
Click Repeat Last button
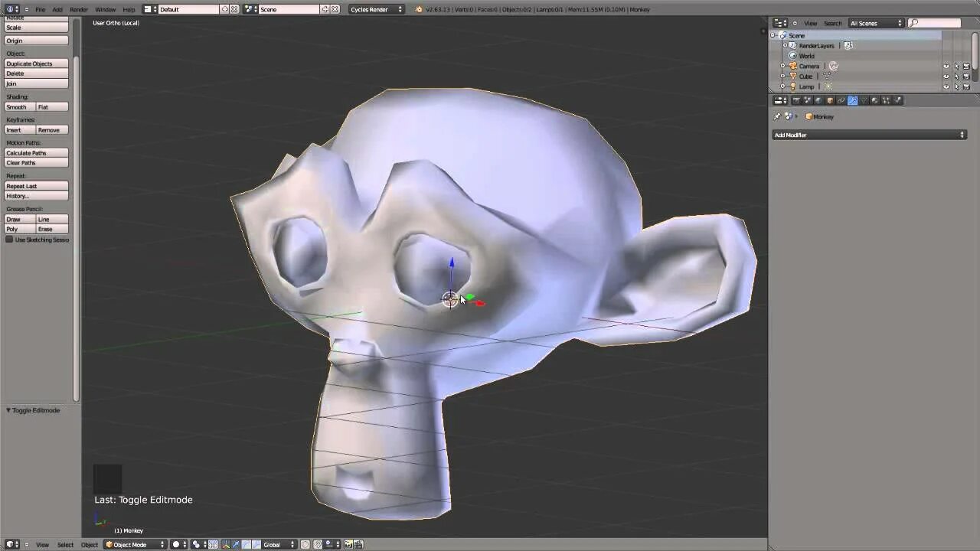37,186
